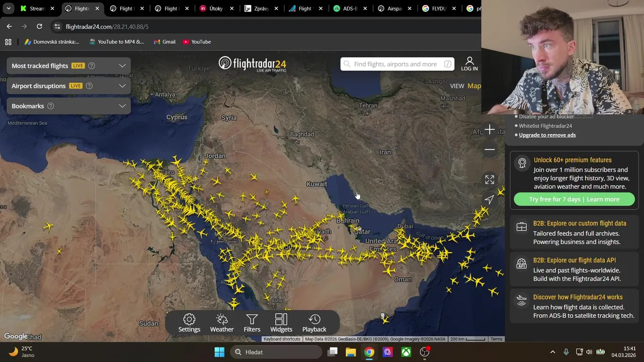Click the lone airplane over Libya
Screen dimensions: 644x362
[x=48, y=227]
